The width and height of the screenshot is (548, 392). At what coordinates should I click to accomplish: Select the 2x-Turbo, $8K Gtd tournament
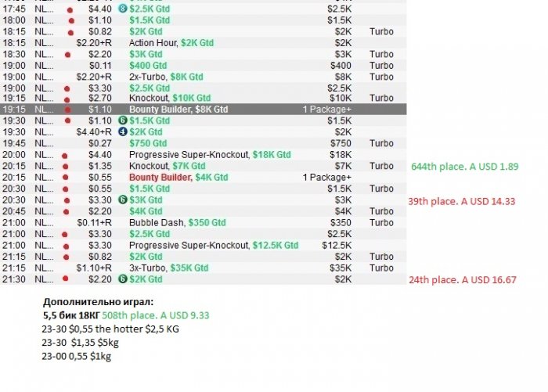pyautogui.click(x=166, y=77)
